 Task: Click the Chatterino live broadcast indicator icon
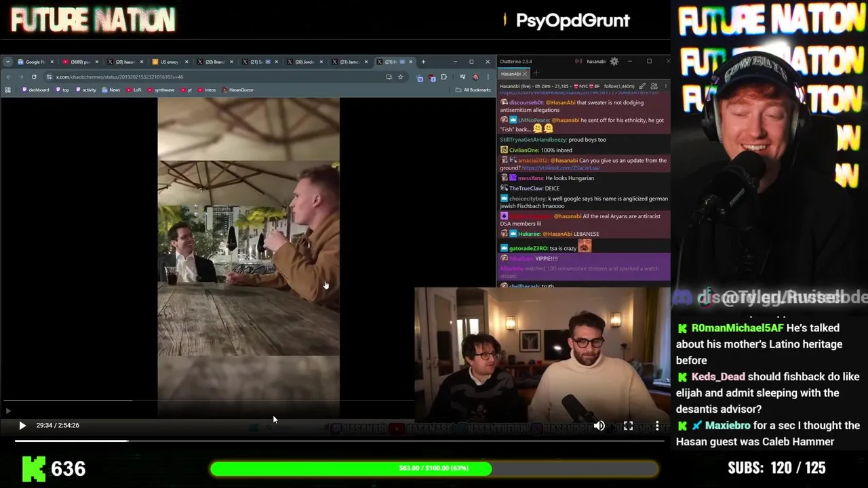pyautogui.click(x=578, y=62)
